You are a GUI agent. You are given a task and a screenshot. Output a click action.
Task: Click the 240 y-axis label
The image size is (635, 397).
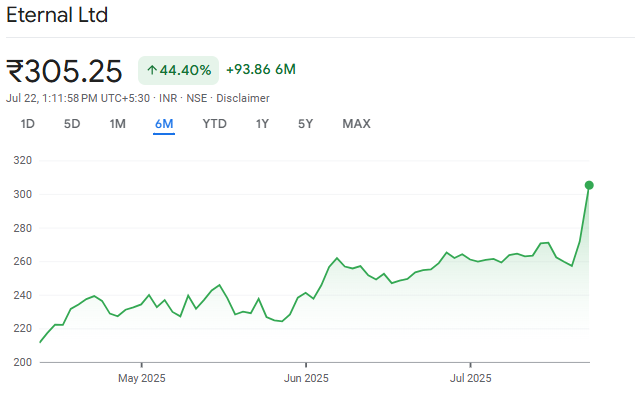(23, 295)
